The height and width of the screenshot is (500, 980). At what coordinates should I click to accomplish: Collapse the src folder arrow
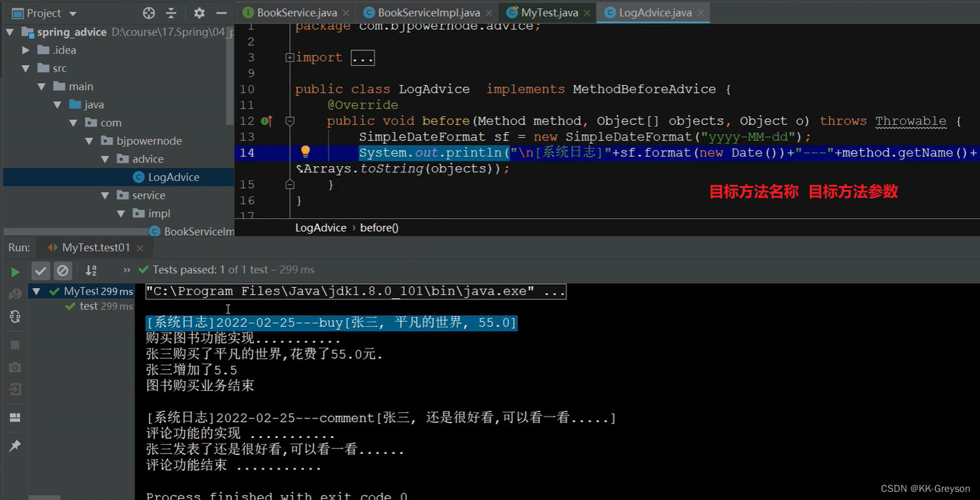(26, 68)
